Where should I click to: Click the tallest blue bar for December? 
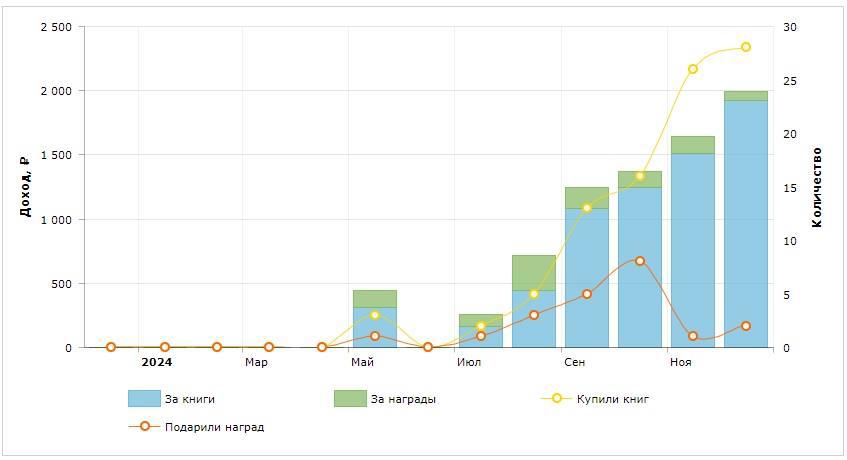tap(746, 230)
